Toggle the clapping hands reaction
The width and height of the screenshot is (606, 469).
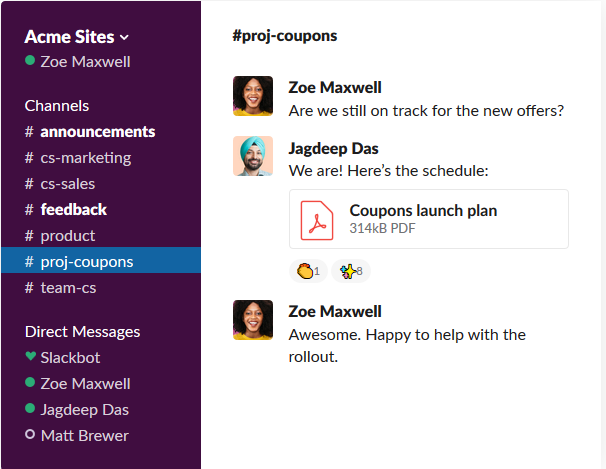coord(308,271)
